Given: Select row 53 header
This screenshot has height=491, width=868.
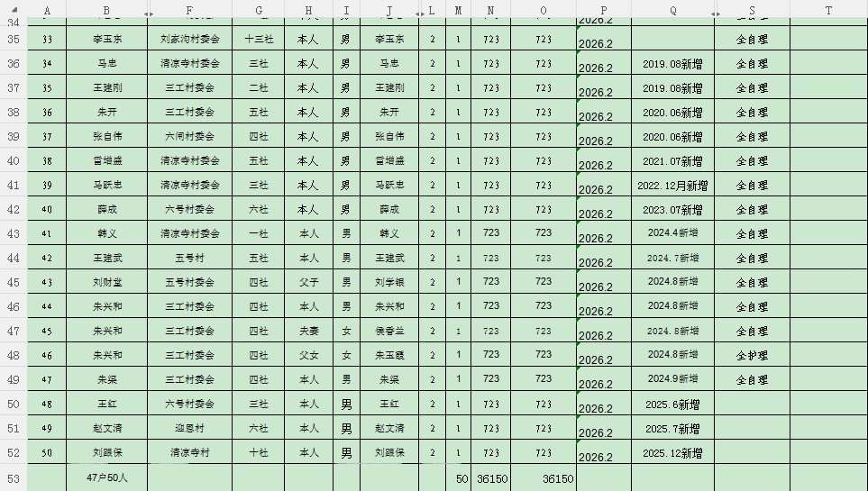Looking at the screenshot, I should click(13, 478).
